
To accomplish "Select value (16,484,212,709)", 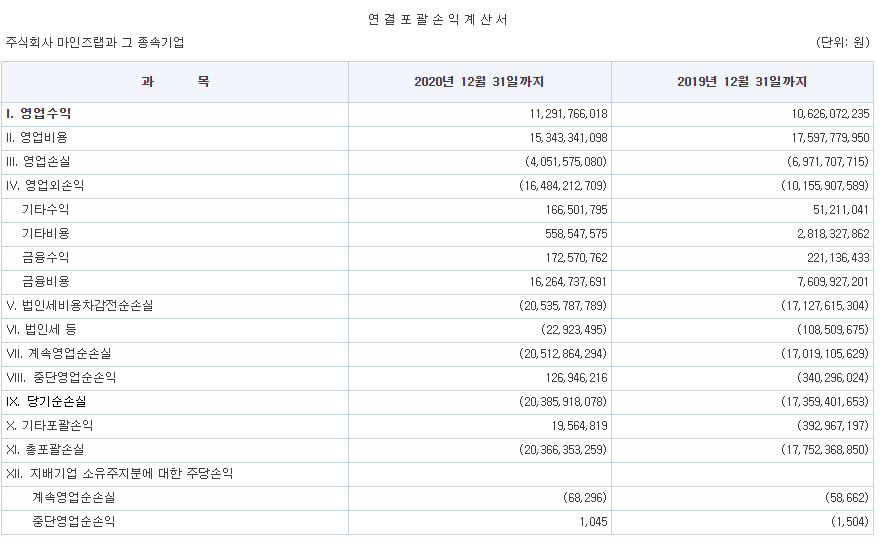I will [563, 186].
